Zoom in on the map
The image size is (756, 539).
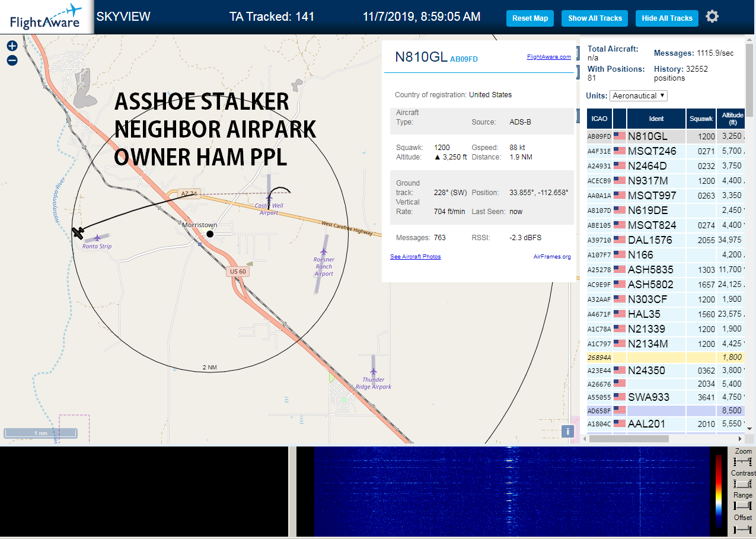(x=12, y=46)
